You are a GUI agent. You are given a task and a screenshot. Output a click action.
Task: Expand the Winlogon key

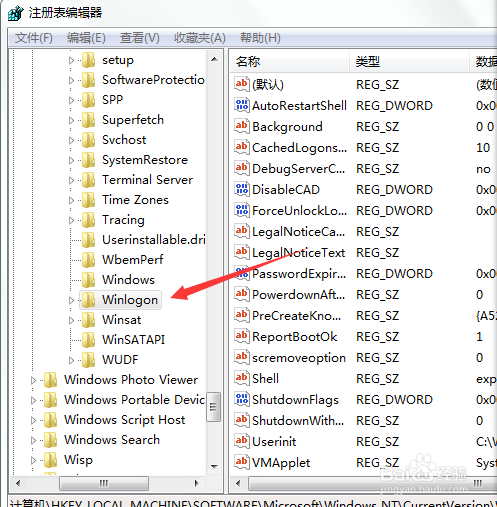[x=71, y=300]
